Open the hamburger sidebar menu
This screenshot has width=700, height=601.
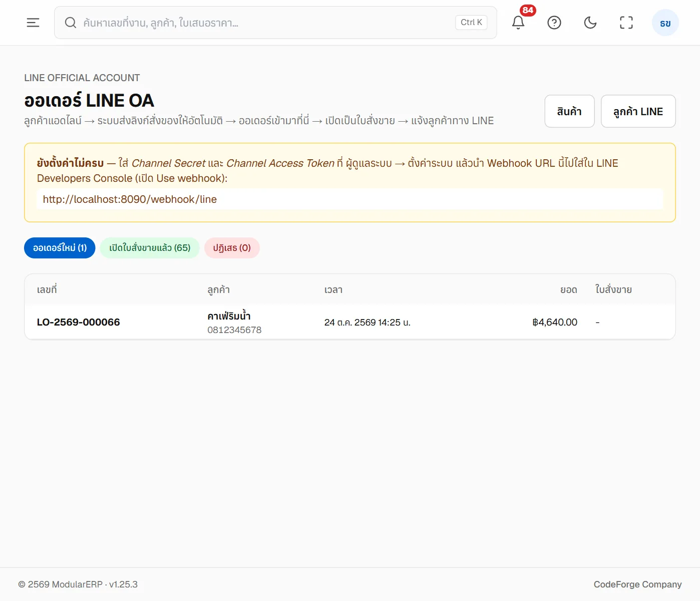click(x=33, y=23)
